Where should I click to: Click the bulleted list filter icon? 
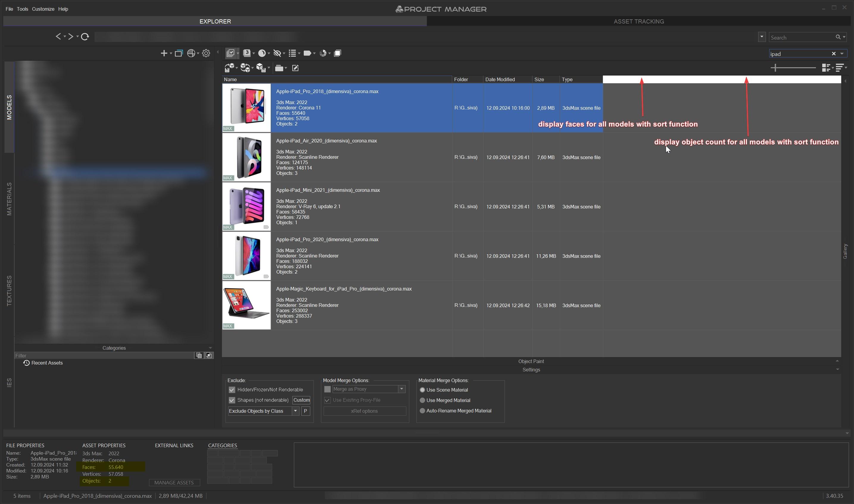click(292, 53)
